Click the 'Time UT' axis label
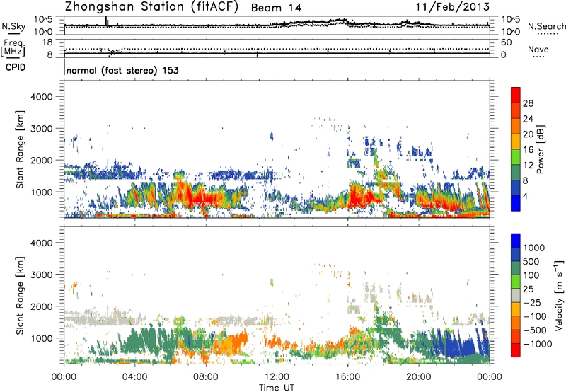 pyautogui.click(x=277, y=388)
